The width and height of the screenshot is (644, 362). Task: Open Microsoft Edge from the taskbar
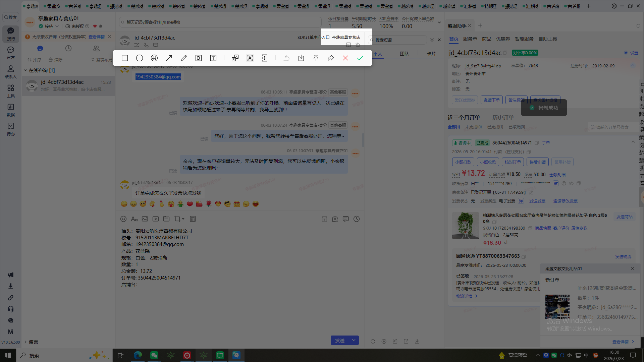(138, 355)
